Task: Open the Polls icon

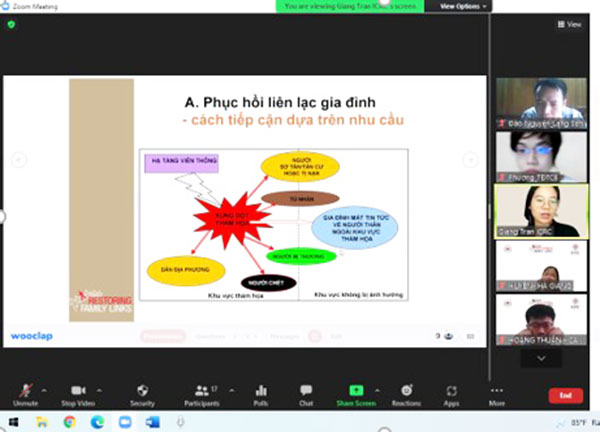Action: (x=261, y=392)
